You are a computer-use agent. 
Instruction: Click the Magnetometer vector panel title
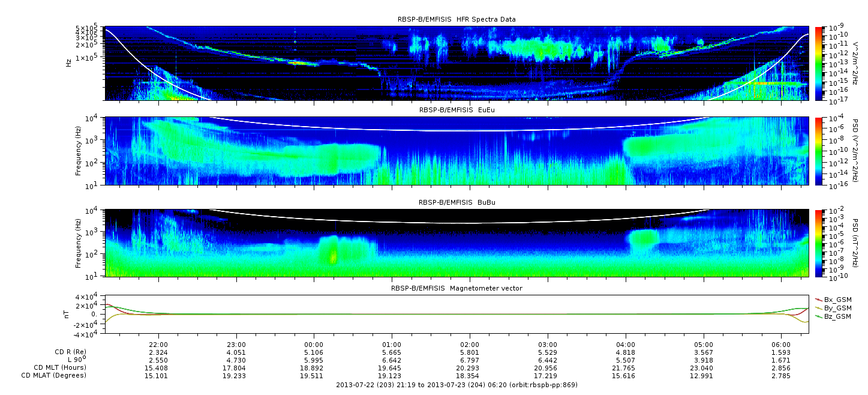point(456,288)
